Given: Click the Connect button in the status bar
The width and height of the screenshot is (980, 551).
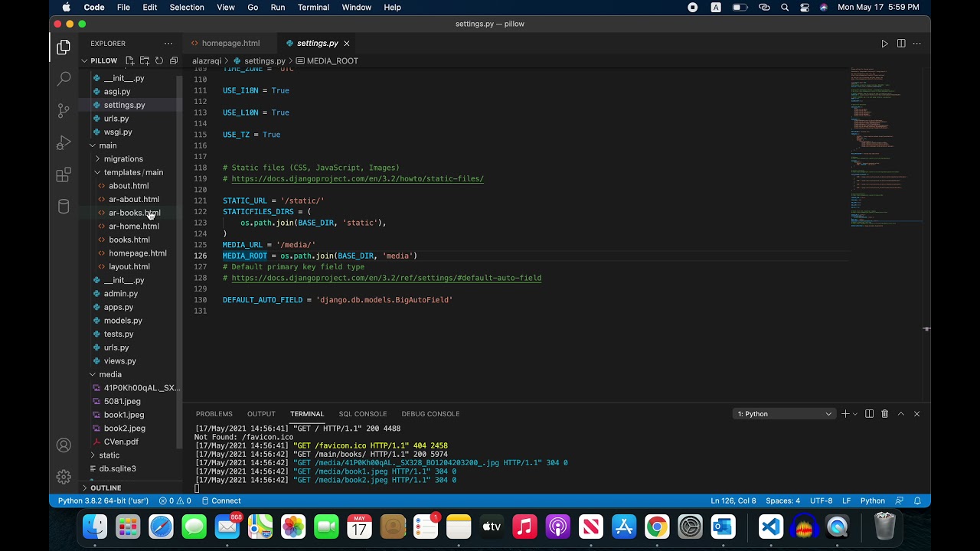Looking at the screenshot, I should point(221,501).
